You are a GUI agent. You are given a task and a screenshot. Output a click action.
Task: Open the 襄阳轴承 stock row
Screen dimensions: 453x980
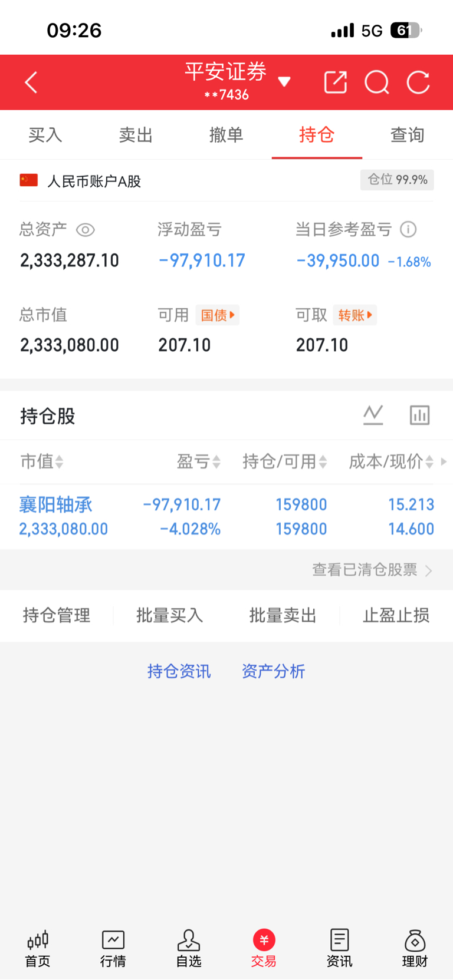(226, 517)
